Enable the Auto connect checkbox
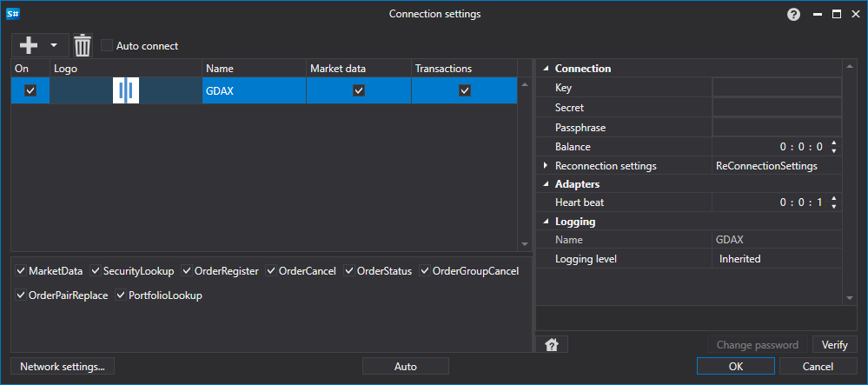 pos(107,45)
